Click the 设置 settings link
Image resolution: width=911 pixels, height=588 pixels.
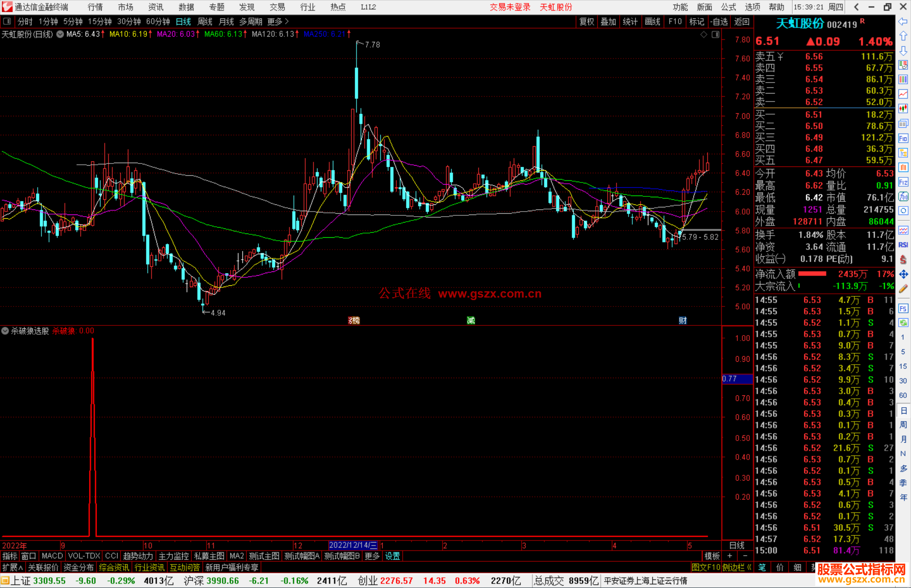click(x=392, y=556)
